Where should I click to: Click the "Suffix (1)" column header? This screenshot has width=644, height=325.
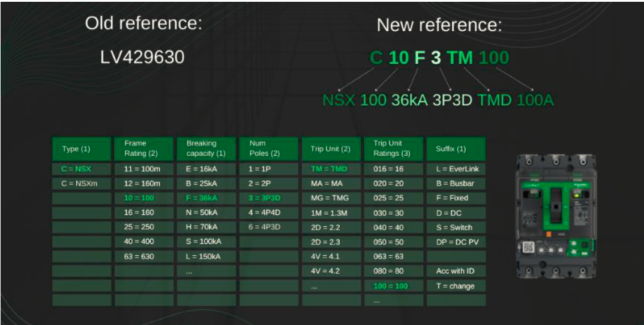coord(456,149)
